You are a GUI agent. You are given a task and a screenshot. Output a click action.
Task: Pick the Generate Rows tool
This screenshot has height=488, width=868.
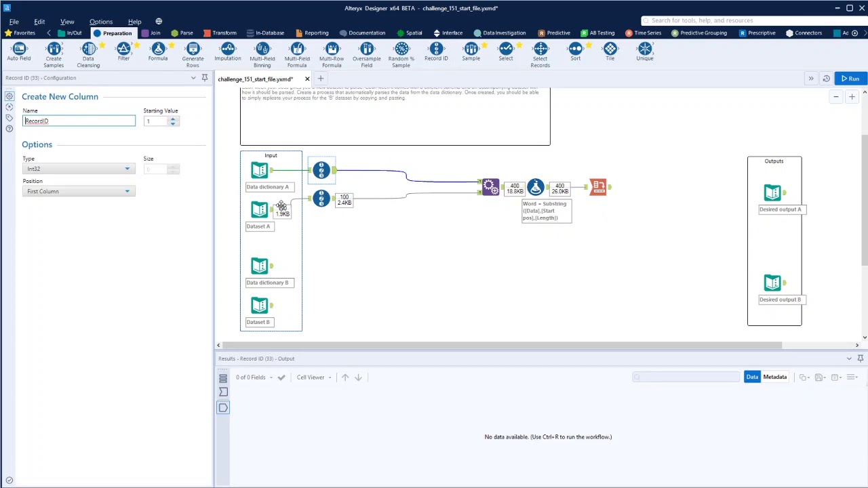(193, 54)
